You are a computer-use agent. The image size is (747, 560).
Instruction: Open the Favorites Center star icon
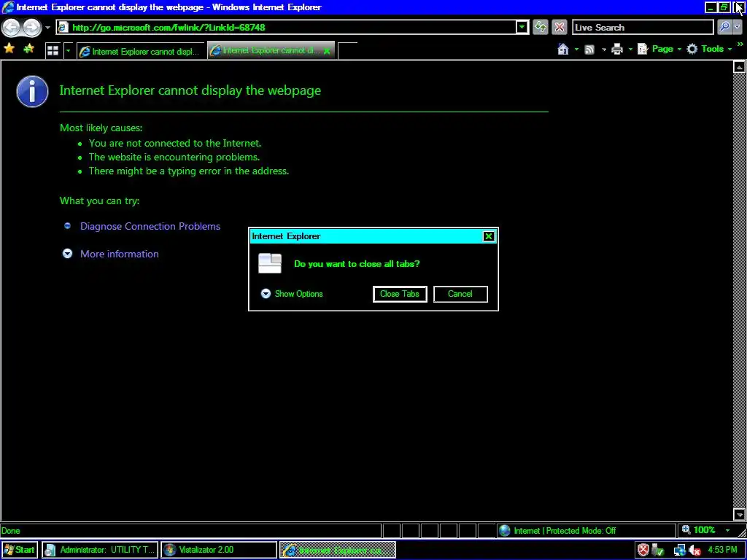pos(9,48)
